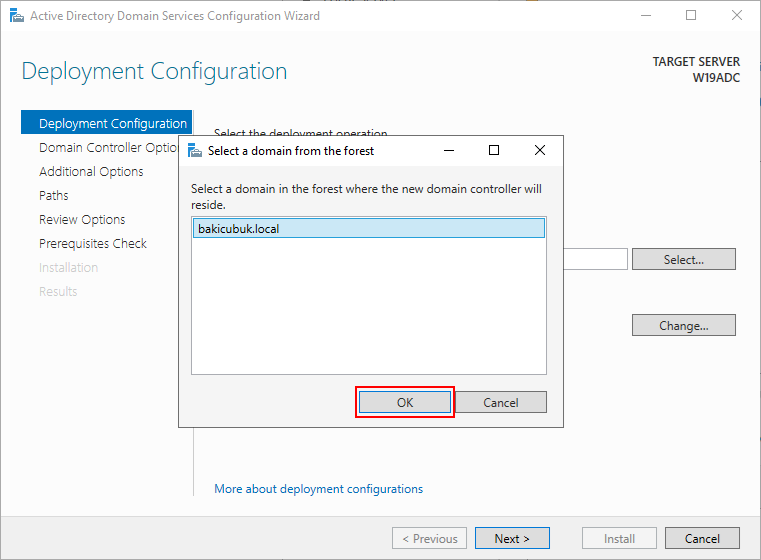
Task: Maximize the Configuration Wizard window
Action: (691, 16)
